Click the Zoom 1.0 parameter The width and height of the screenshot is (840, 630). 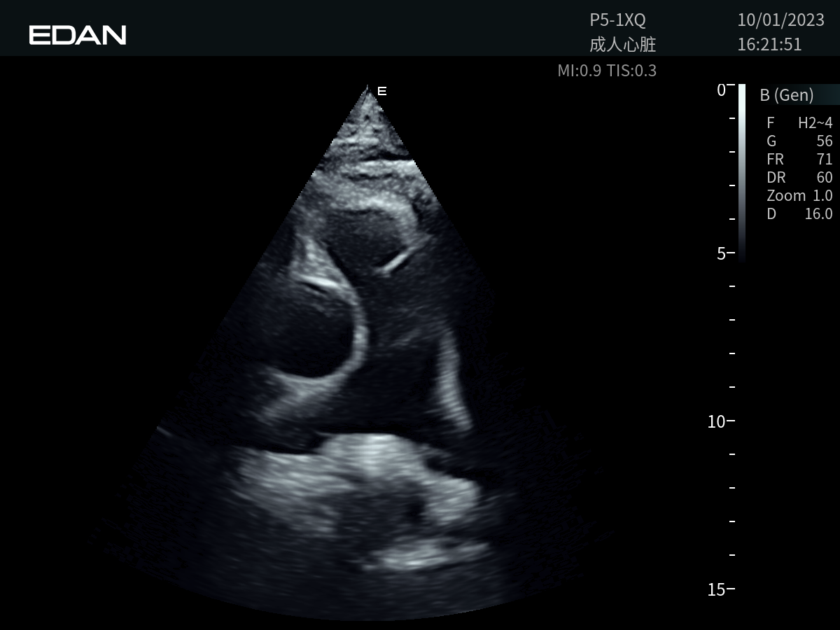799,196
